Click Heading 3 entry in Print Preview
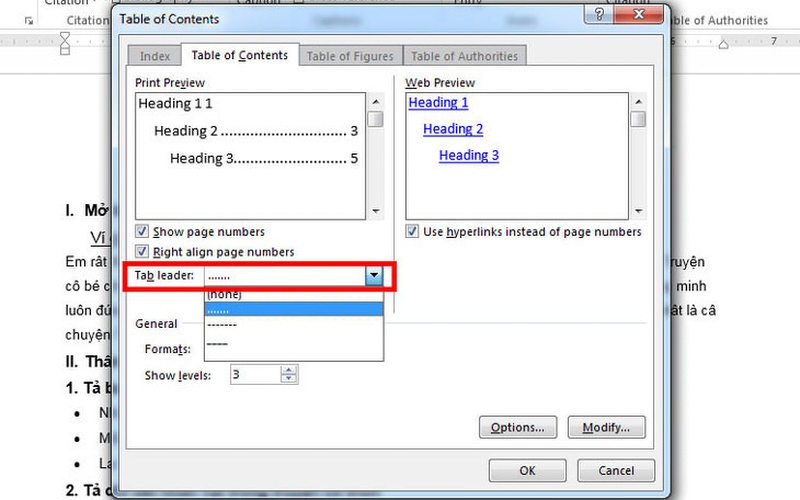This screenshot has width=800, height=500. [264, 159]
